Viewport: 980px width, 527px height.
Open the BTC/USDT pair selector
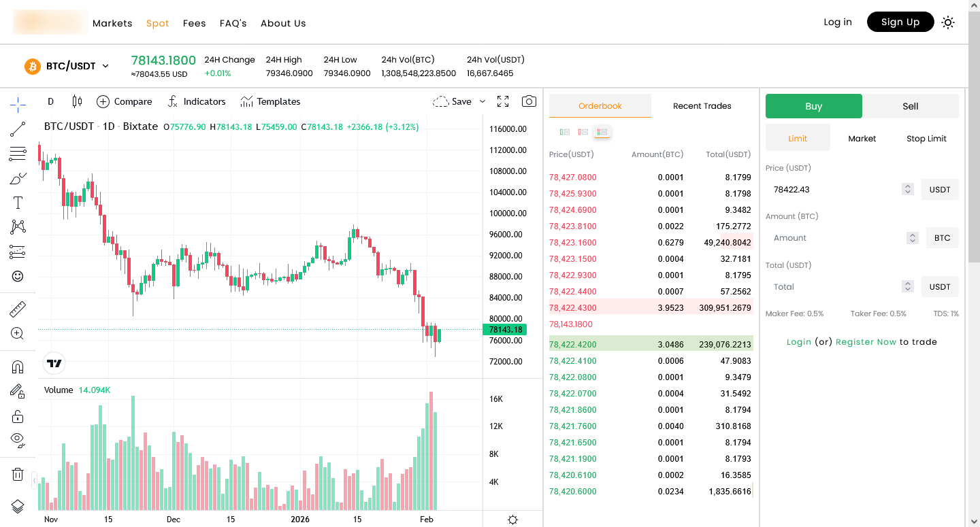tap(67, 66)
